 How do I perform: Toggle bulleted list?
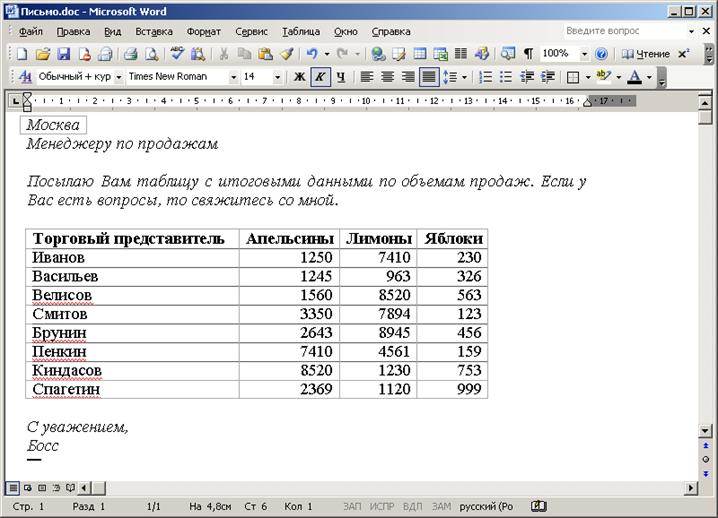pyautogui.click(x=506, y=77)
